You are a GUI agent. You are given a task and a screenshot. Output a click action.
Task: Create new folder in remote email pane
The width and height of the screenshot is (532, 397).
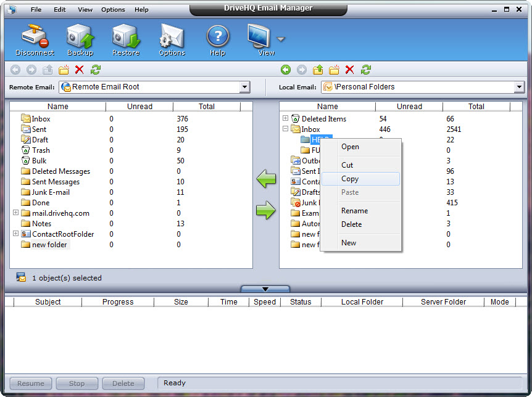click(64, 70)
